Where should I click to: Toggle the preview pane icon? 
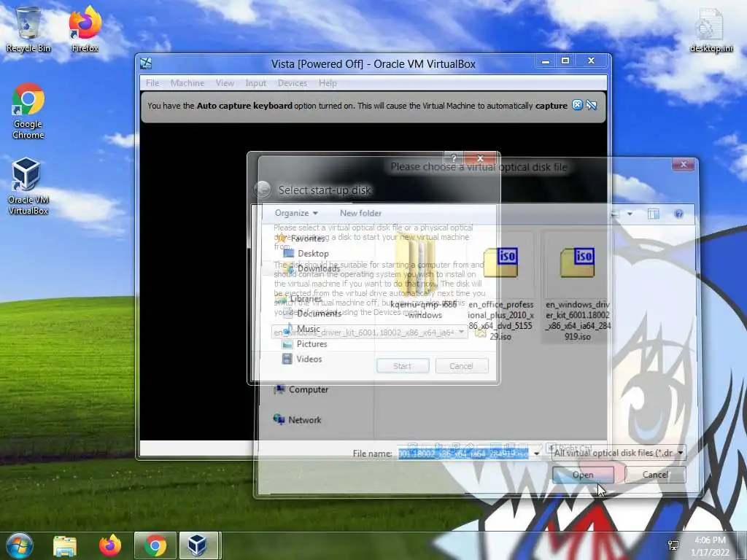coord(653,214)
